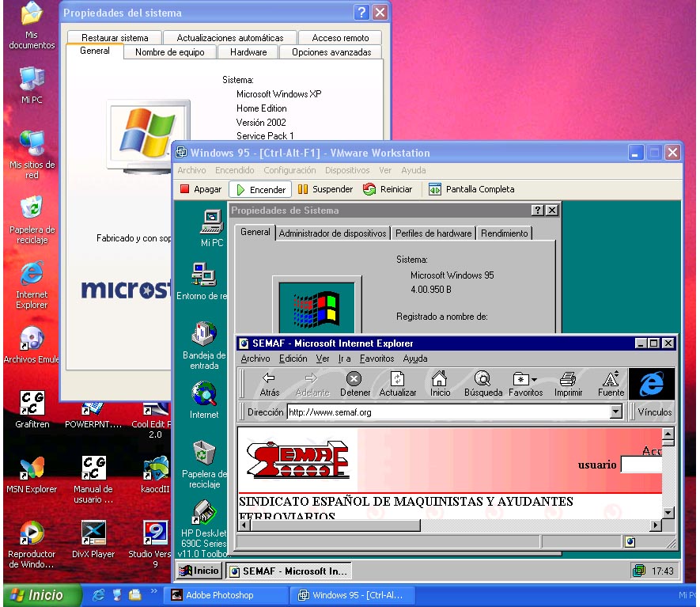Click Reproductor de Windows Media icon
The width and height of the screenshot is (700, 607).
(x=32, y=544)
